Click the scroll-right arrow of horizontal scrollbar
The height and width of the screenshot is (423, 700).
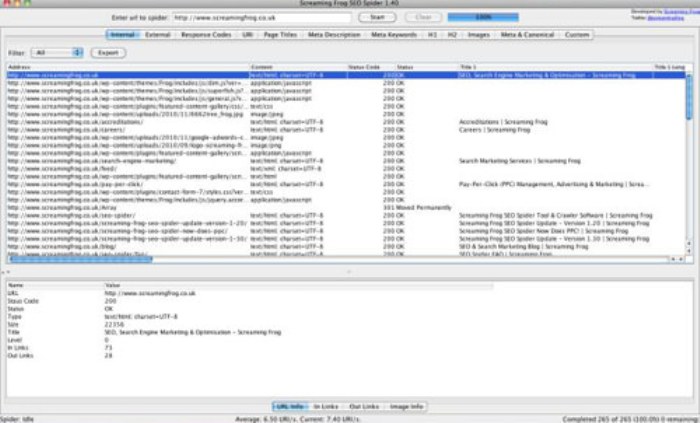tap(681, 259)
